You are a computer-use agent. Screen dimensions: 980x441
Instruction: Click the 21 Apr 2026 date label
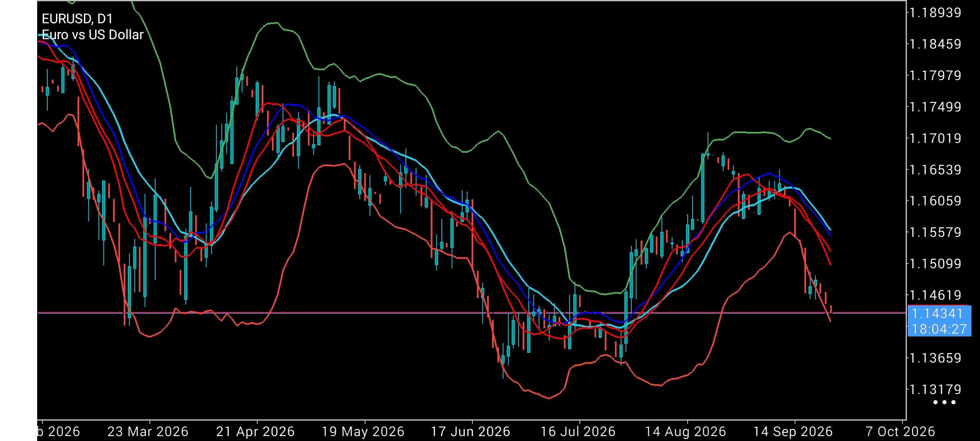(x=255, y=432)
